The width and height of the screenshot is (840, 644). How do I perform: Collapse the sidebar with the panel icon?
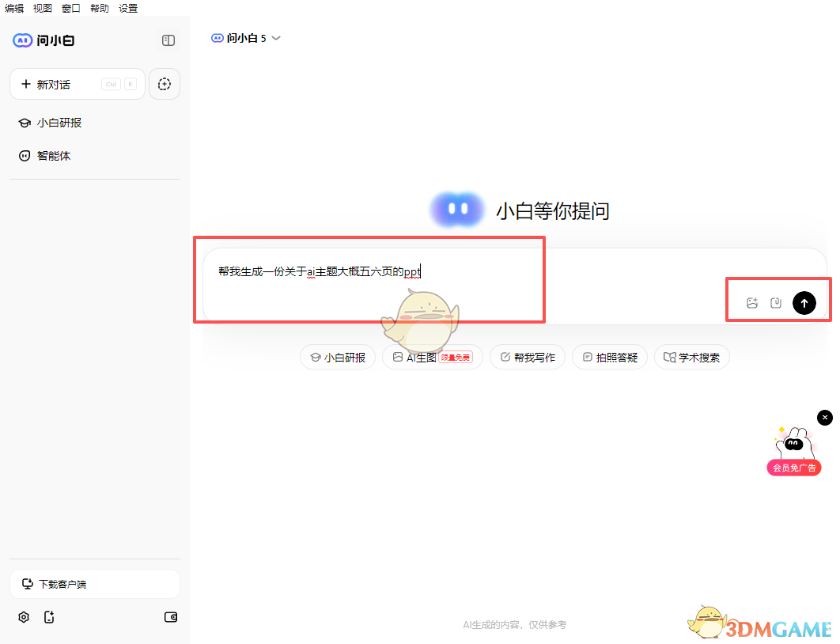pos(168,40)
